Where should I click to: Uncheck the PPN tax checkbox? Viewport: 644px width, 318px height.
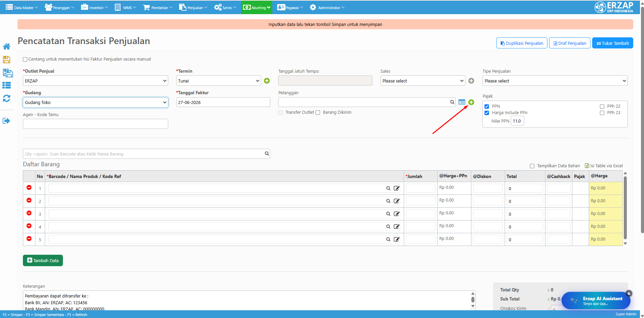(x=487, y=106)
